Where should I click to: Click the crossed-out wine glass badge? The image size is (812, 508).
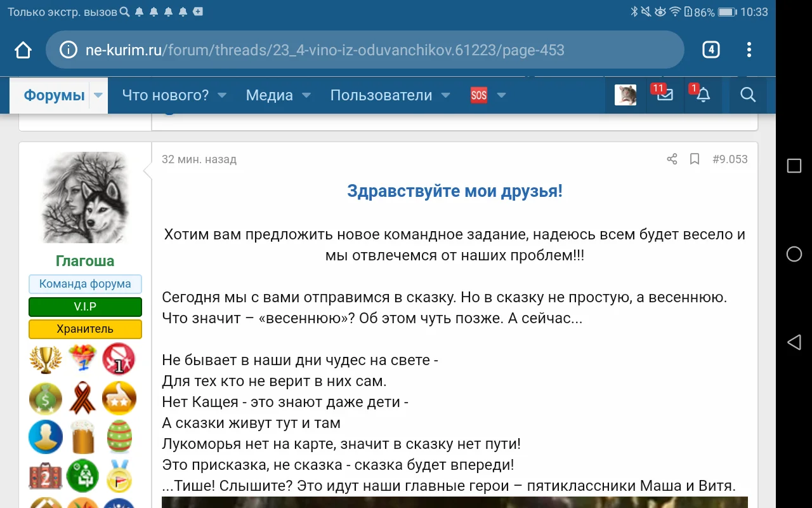tap(119, 359)
